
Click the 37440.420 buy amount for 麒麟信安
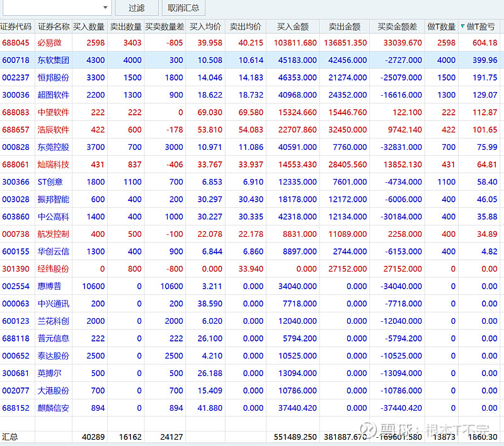click(297, 408)
